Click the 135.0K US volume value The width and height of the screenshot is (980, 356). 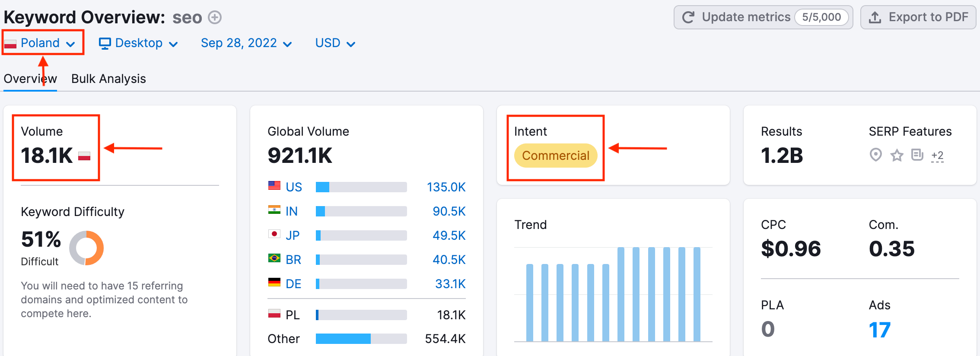click(x=446, y=187)
